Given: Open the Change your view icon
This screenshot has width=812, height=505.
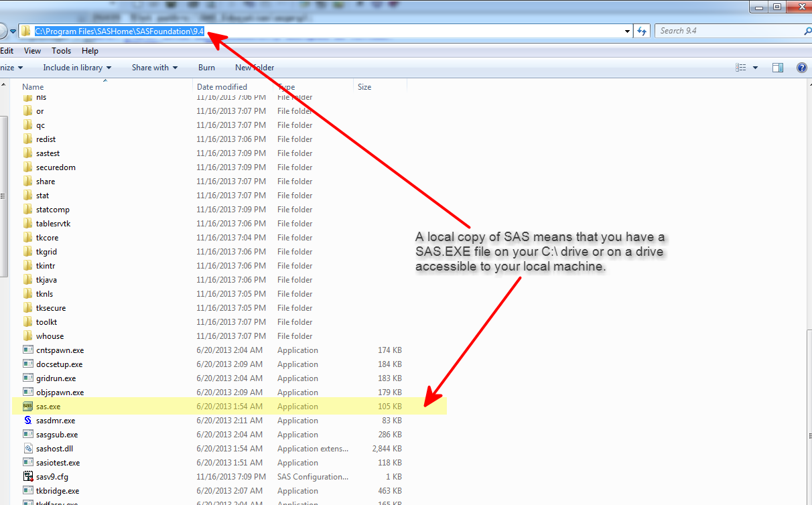Looking at the screenshot, I should point(741,67).
